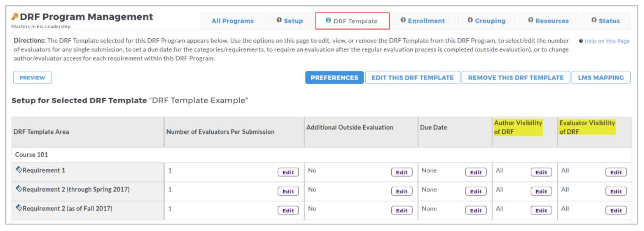Select the DRF Template tab

click(x=352, y=21)
